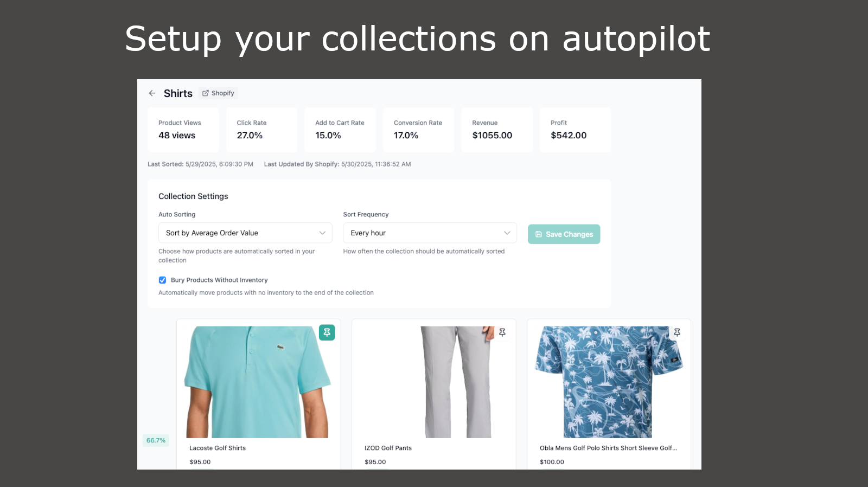Open the Shopify external link
The height and width of the screenshot is (488, 868).
(218, 93)
